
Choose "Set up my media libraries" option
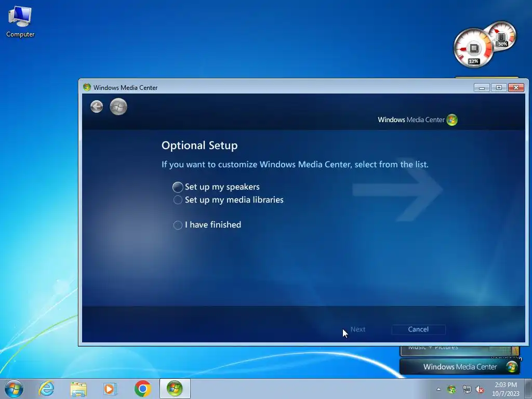pyautogui.click(x=229, y=200)
